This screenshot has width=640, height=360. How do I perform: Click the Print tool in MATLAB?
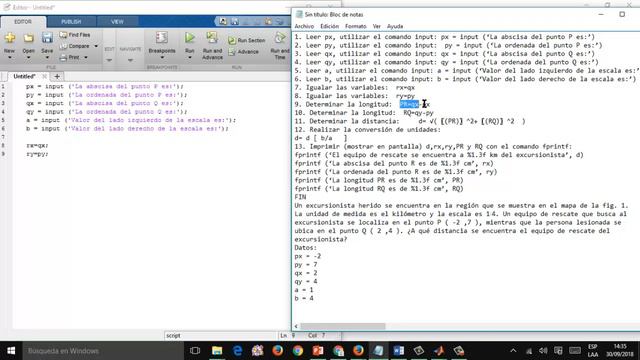point(70,58)
